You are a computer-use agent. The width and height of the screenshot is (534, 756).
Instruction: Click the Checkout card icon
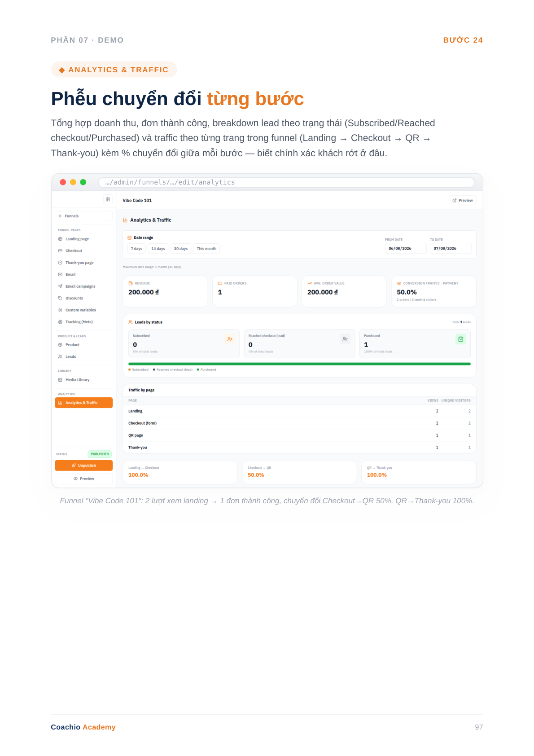tap(60, 251)
